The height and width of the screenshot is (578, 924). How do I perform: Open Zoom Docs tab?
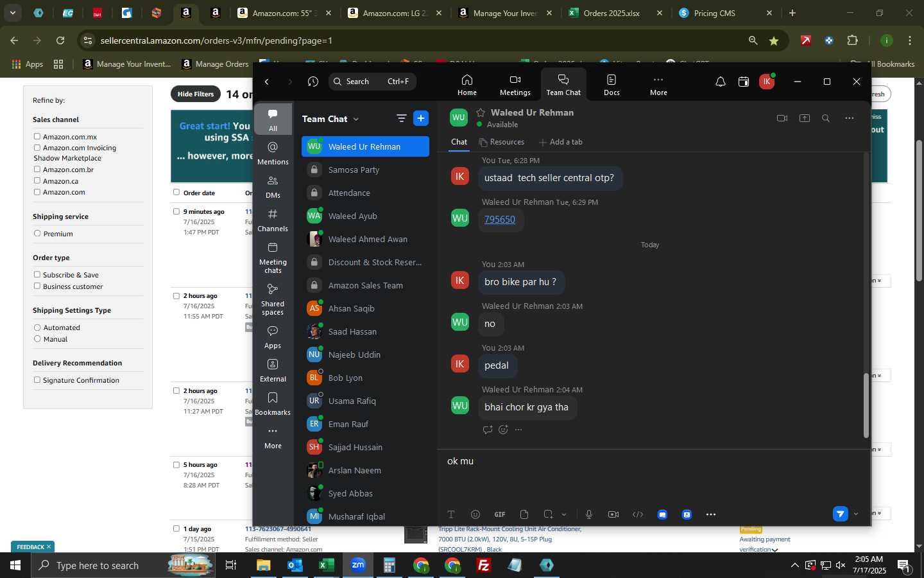pos(612,85)
